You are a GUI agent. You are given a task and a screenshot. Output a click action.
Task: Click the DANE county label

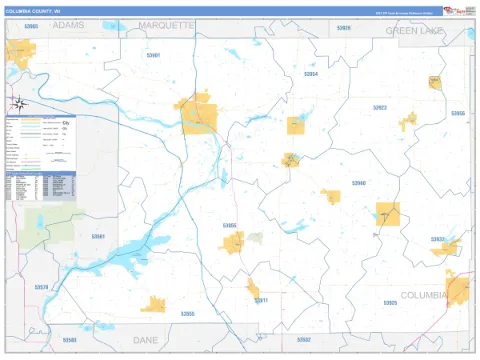[145, 340]
